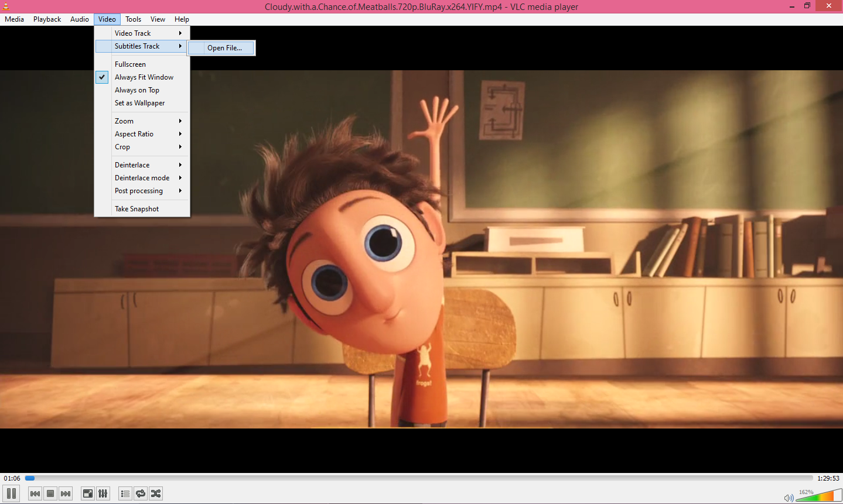This screenshot has height=504, width=843.
Task: Toggle shuffle random playback
Action: click(156, 493)
